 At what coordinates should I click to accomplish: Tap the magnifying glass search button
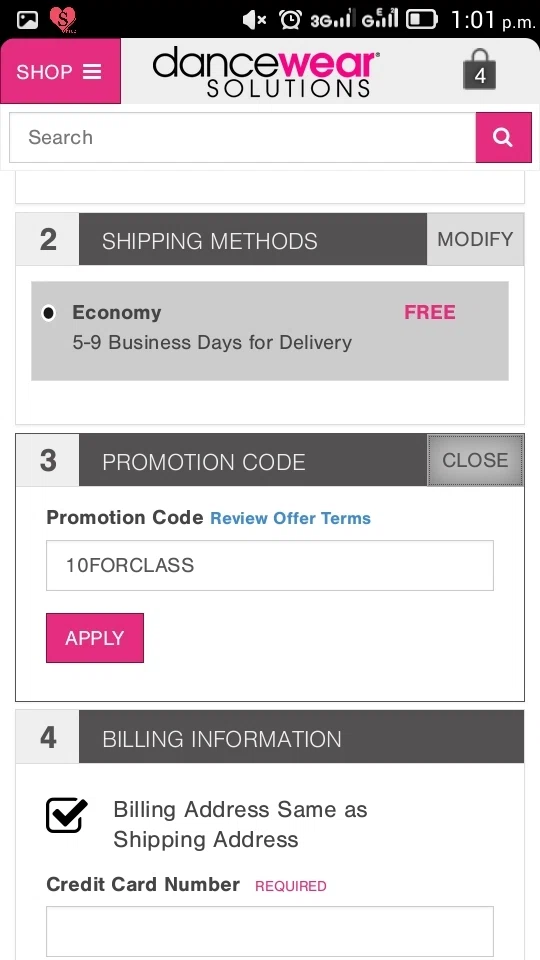503,137
